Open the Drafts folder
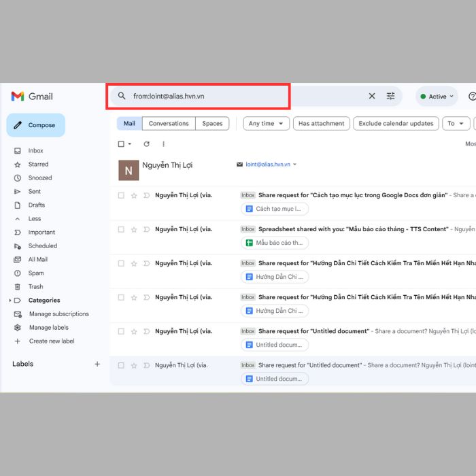 point(37,205)
